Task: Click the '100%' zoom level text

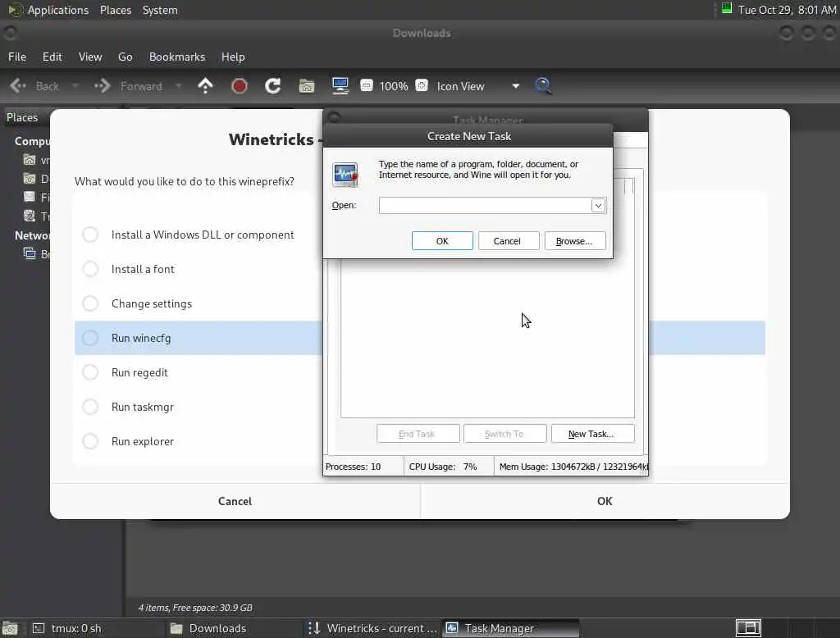Action: (394, 86)
